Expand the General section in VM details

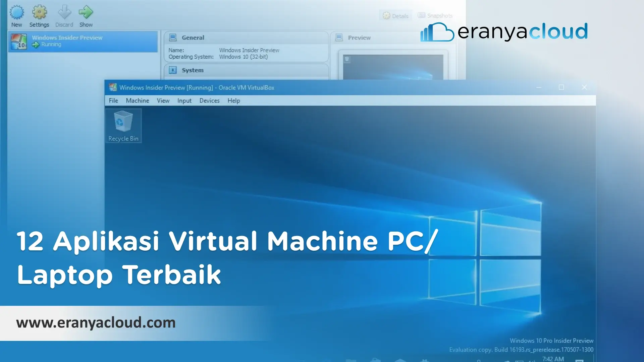pos(193,37)
